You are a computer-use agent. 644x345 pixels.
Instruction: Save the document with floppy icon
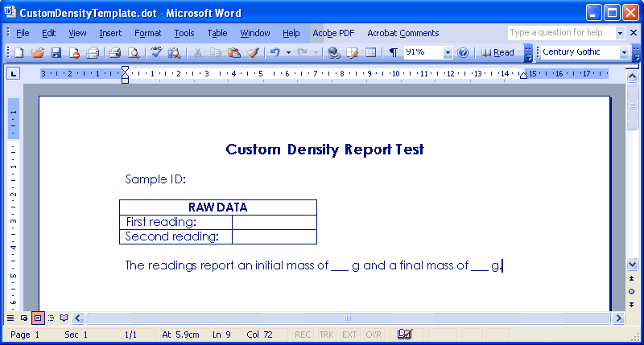click(56, 52)
